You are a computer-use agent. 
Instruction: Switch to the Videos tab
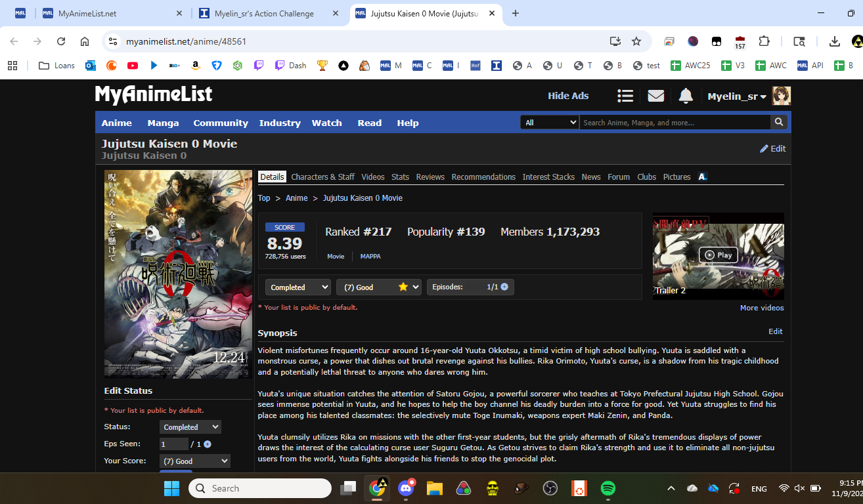373,177
